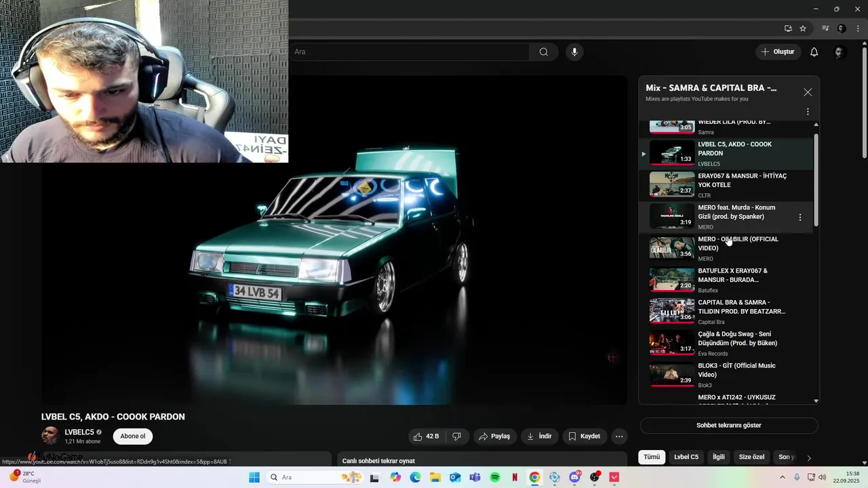Open Copilot from the taskbar
This screenshot has width=868, height=488.
(x=395, y=477)
